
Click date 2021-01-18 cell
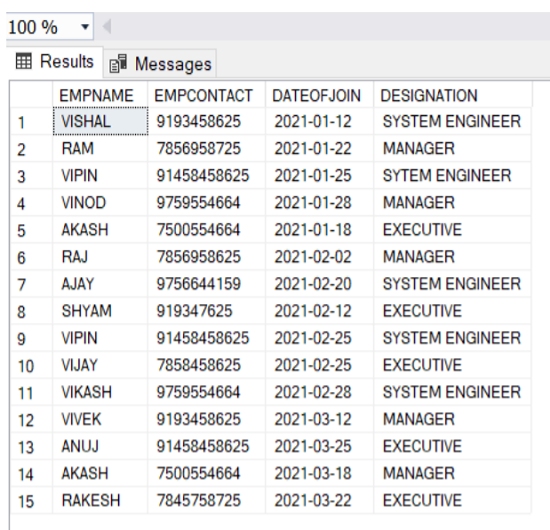tap(320, 230)
